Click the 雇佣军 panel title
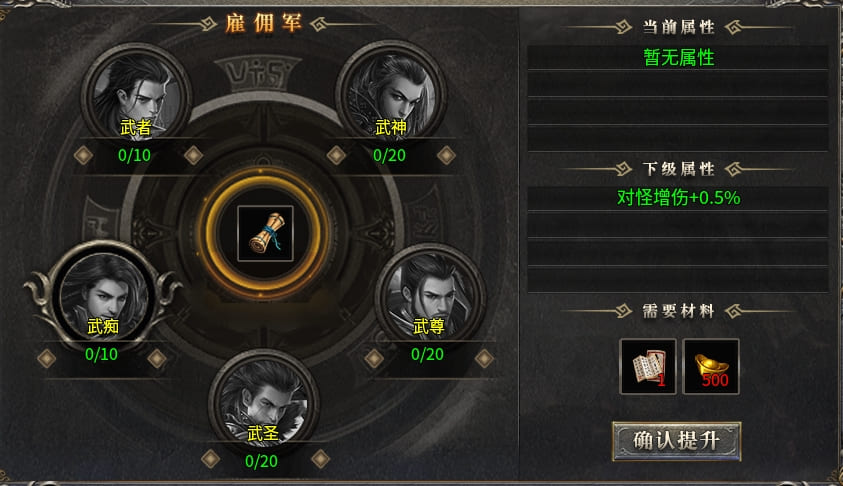This screenshot has width=843, height=486. pyautogui.click(x=263, y=24)
